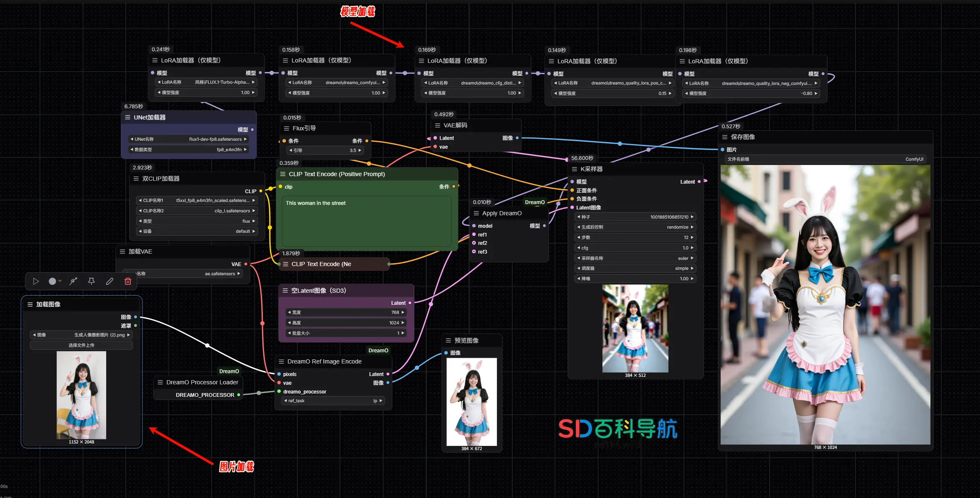Click the menu icon on the 双CLIP加载器 node
This screenshot has height=498, width=980.
(136, 179)
